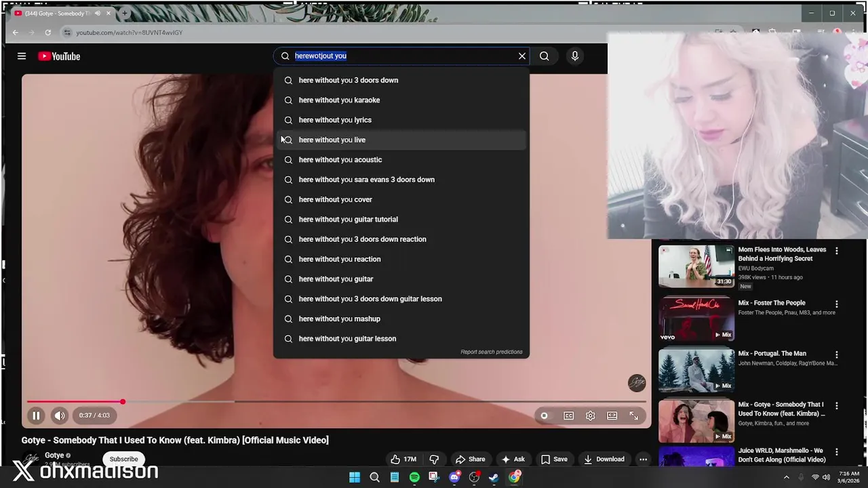Open the Gotye channel watermark on video
Viewport: 868px width, 488px height.
click(x=637, y=383)
